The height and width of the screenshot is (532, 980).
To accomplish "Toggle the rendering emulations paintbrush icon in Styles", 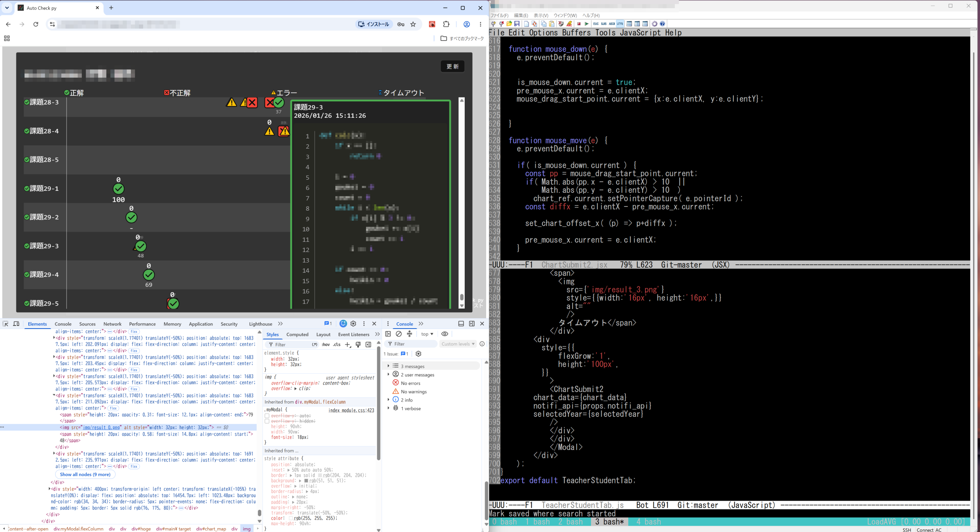I will click(x=358, y=344).
